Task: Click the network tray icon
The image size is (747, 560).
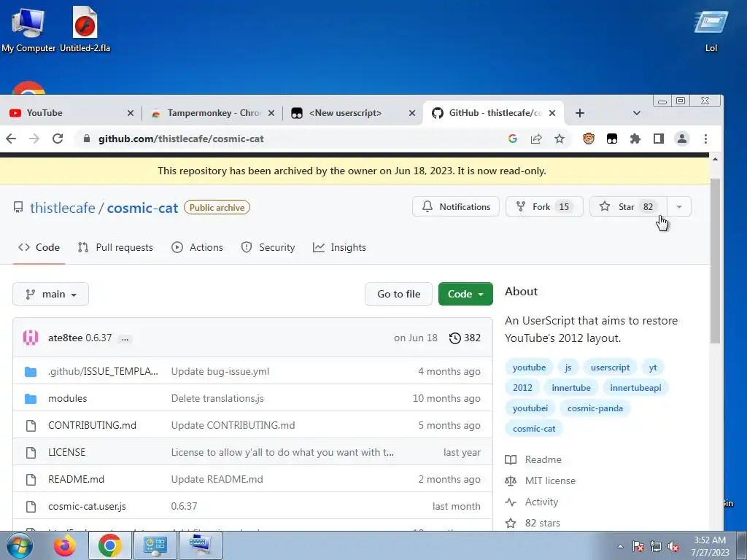Action: [656, 547]
